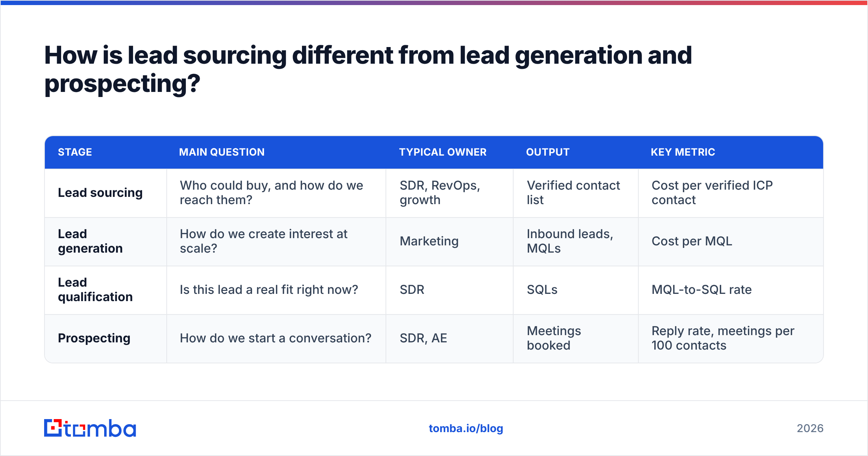This screenshot has width=868, height=456.
Task: Click 'Is this lead a real fit right now?'
Action: click(269, 290)
